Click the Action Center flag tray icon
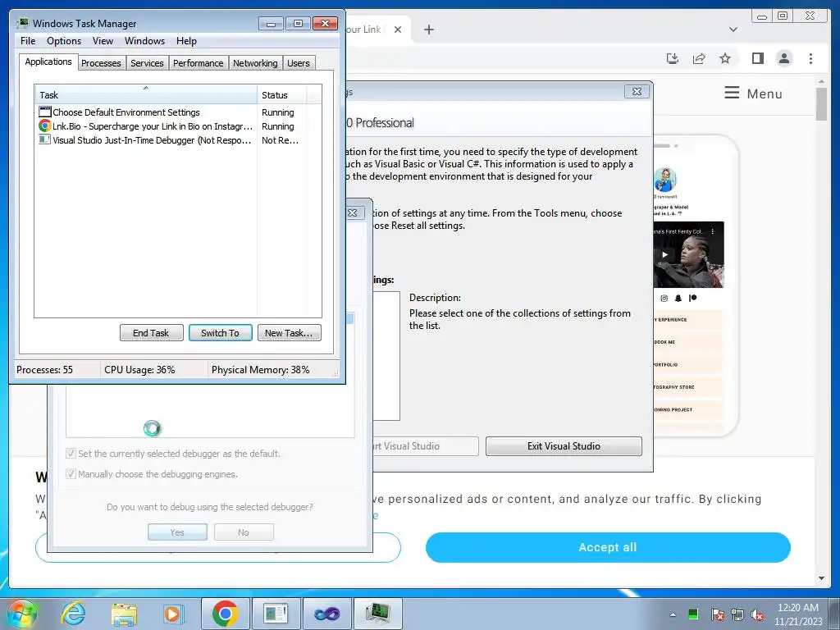 (717, 614)
